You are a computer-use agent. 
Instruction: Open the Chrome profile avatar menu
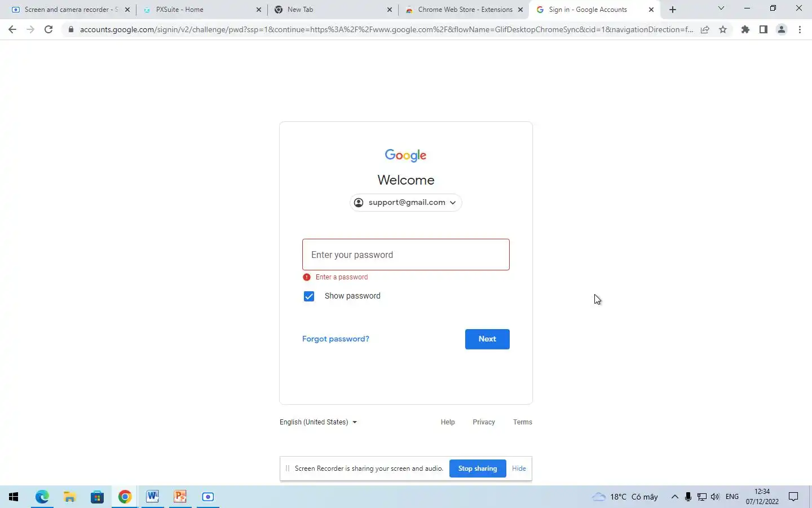click(782, 29)
